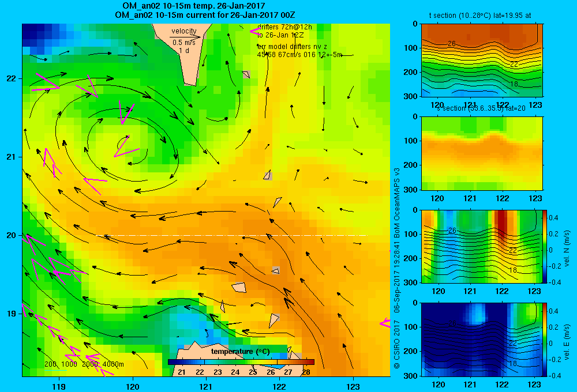Image resolution: width=577 pixels, height=392 pixels.
Task: Click the 28 tick on the temperature colorbar
Action: coord(306,372)
